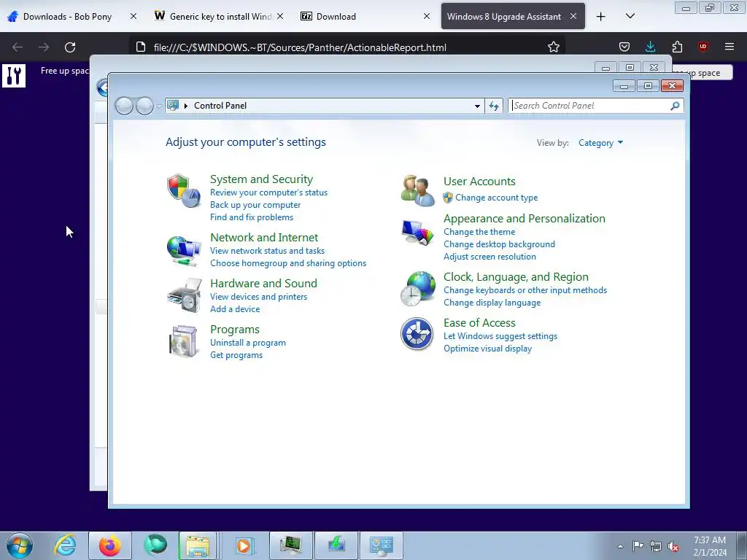Screen dimensions: 747x560
Task: Open View network status and tasks
Action: pyautogui.click(x=267, y=251)
